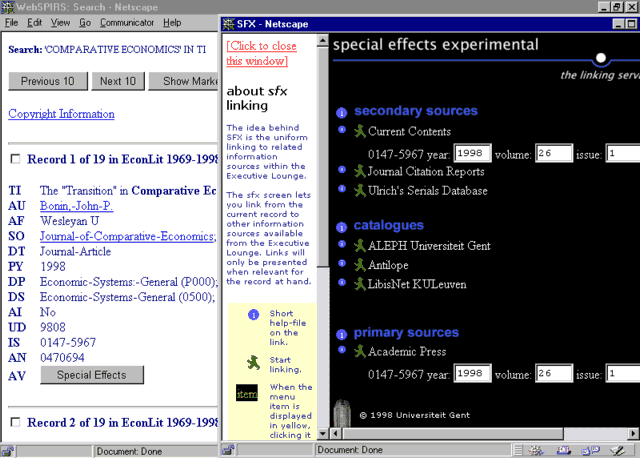Click the Netscape composer component bar icon
Screen dimensions: 640x458
coord(618,450)
